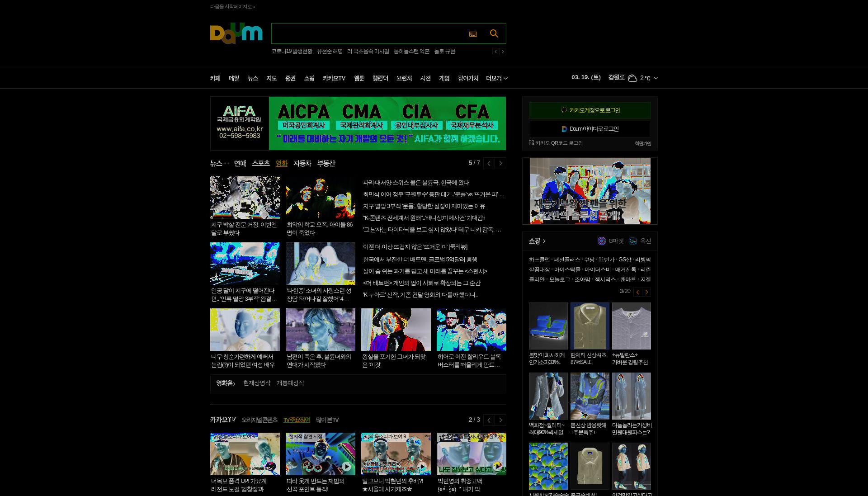
Task: Open the AIFA advertisement banner
Action: pyautogui.click(x=358, y=123)
